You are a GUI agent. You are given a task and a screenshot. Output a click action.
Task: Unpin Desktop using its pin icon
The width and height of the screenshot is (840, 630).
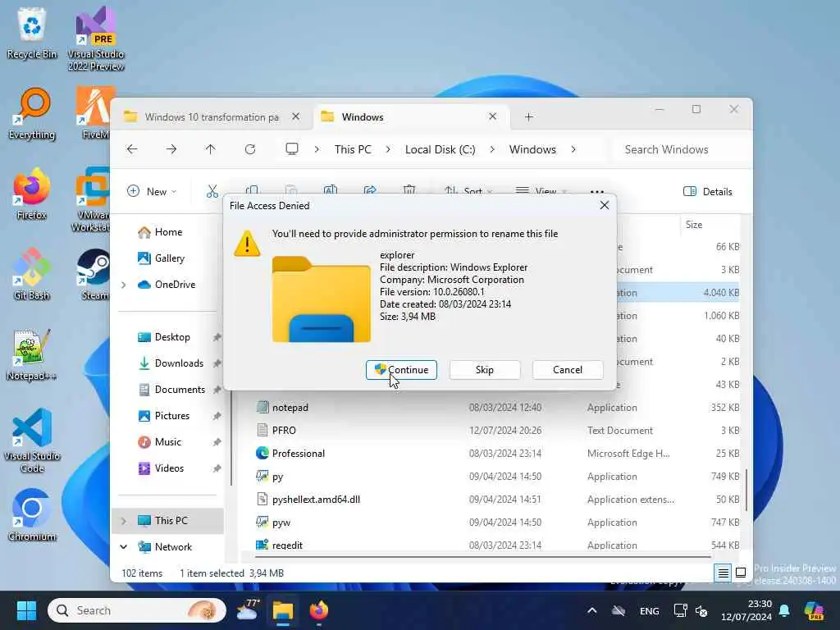(x=217, y=337)
